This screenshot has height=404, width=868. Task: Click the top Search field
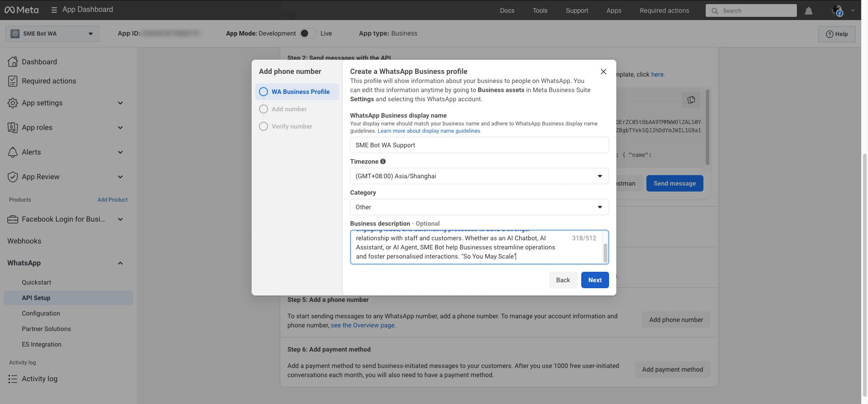point(751,10)
